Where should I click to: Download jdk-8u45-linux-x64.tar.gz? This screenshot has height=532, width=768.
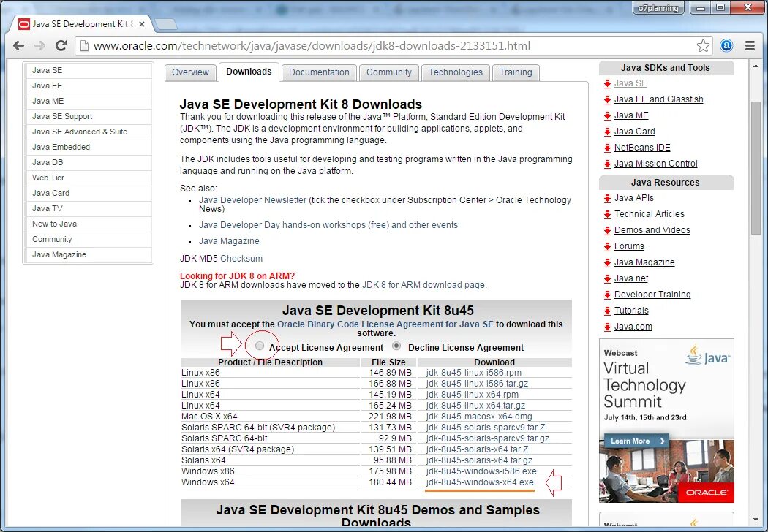point(475,406)
